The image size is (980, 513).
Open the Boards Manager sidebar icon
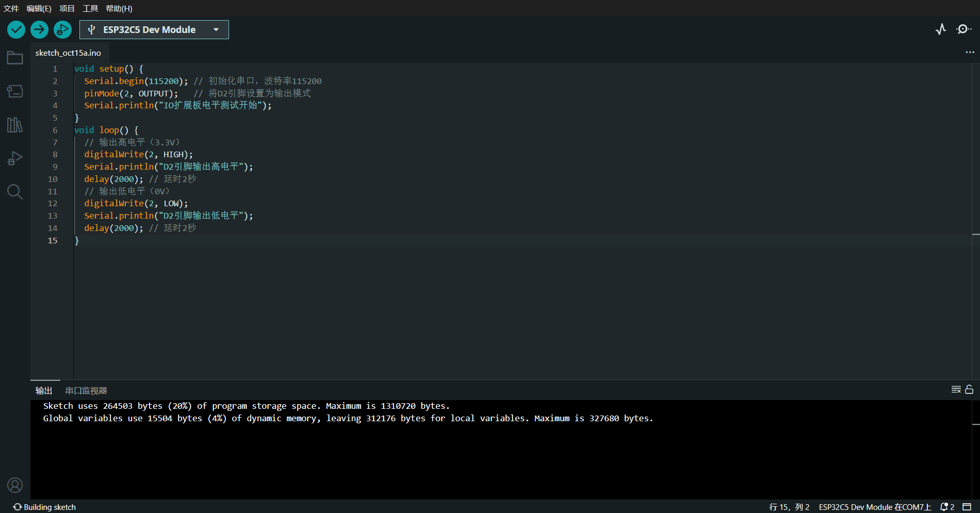pos(15,91)
